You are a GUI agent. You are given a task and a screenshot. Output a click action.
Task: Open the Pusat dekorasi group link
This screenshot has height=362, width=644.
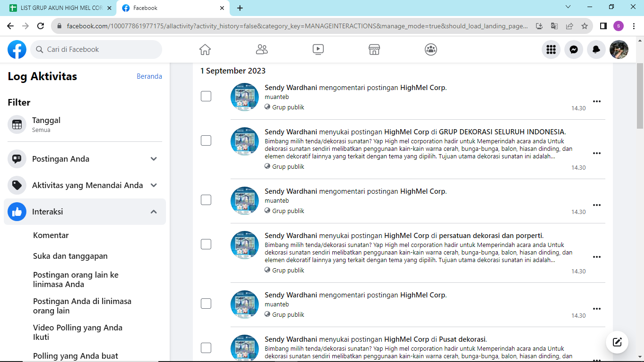pos(462,339)
